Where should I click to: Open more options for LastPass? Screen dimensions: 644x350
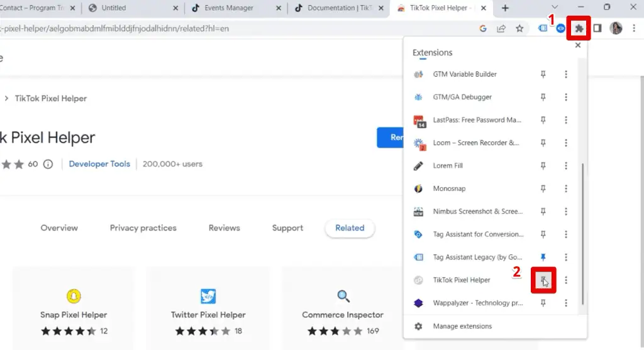click(x=566, y=120)
